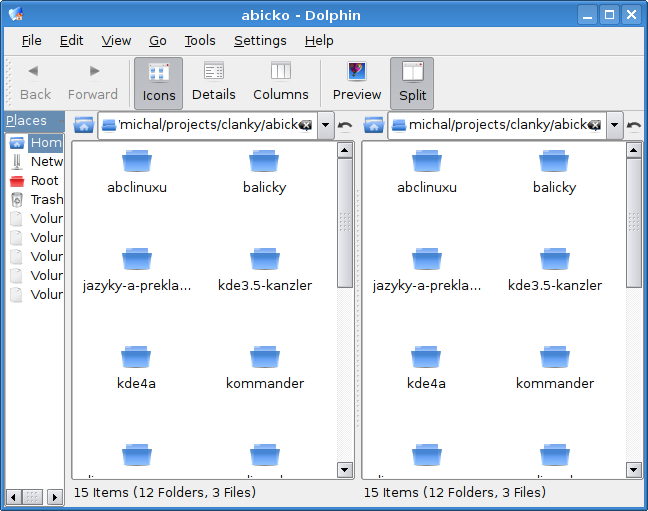Switch to Details view mode
The width and height of the screenshot is (648, 511).
pyautogui.click(x=214, y=83)
